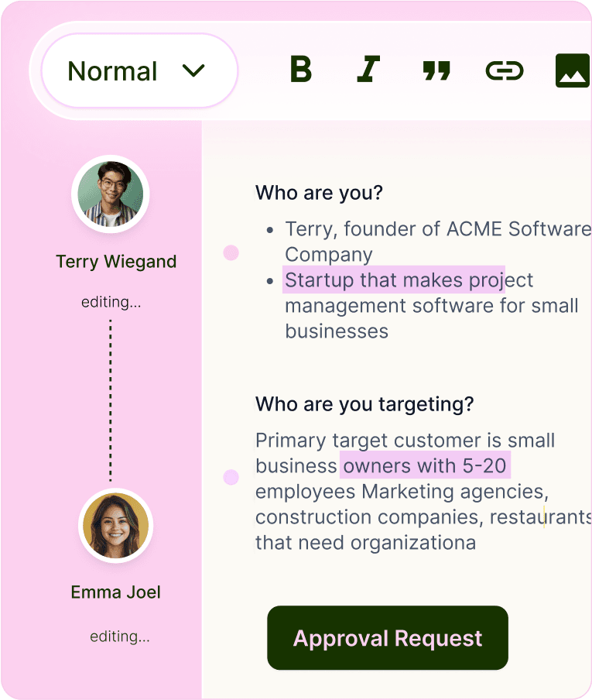Insert a hyperlink
592x700 pixels.
click(505, 70)
